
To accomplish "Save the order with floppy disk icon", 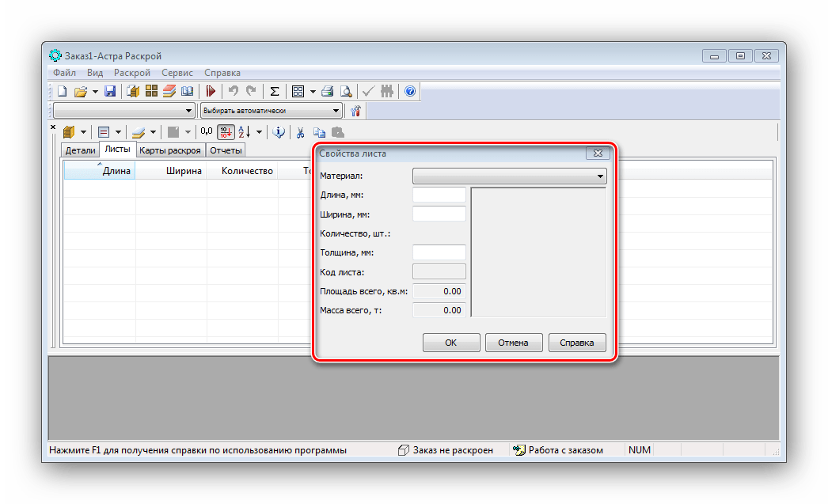I will tap(110, 91).
